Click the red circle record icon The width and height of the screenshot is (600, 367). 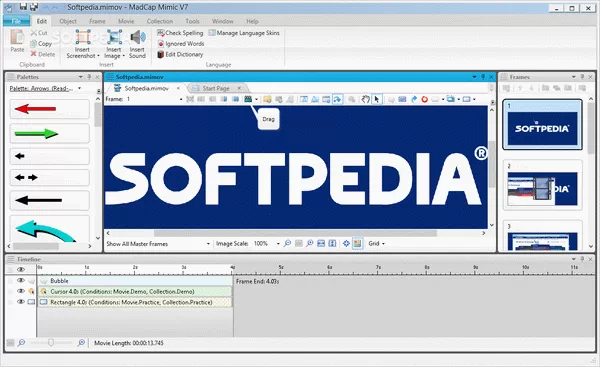[x=424, y=99]
